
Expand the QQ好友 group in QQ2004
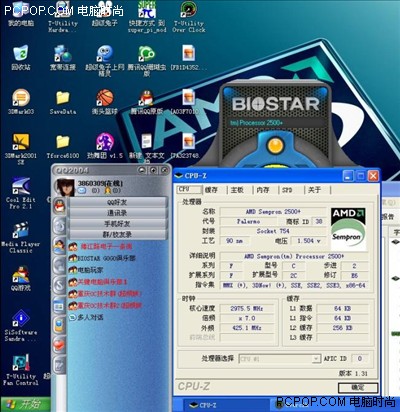pyautogui.click(x=117, y=202)
